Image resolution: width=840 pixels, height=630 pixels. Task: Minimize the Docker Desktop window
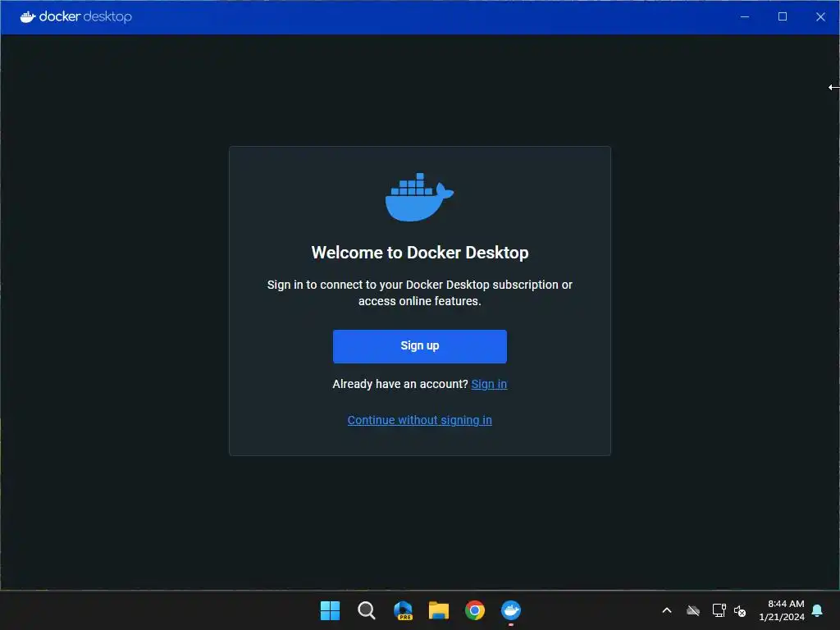coord(745,16)
